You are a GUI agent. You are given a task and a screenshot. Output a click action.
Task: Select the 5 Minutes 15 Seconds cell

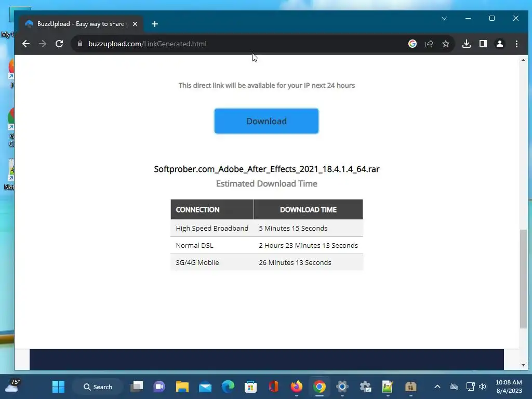point(308,229)
